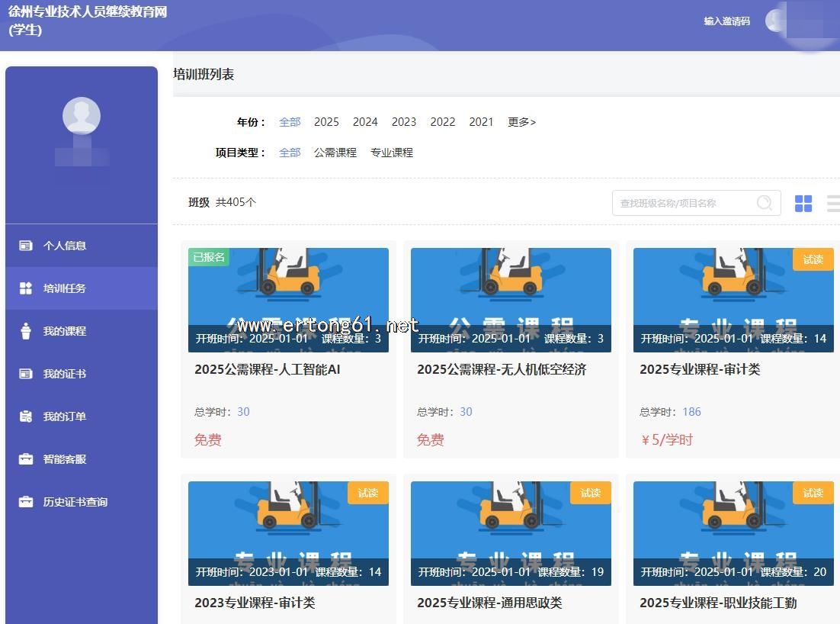Image resolution: width=840 pixels, height=624 pixels.
Task: Filter classes by year 2025
Action: click(326, 122)
